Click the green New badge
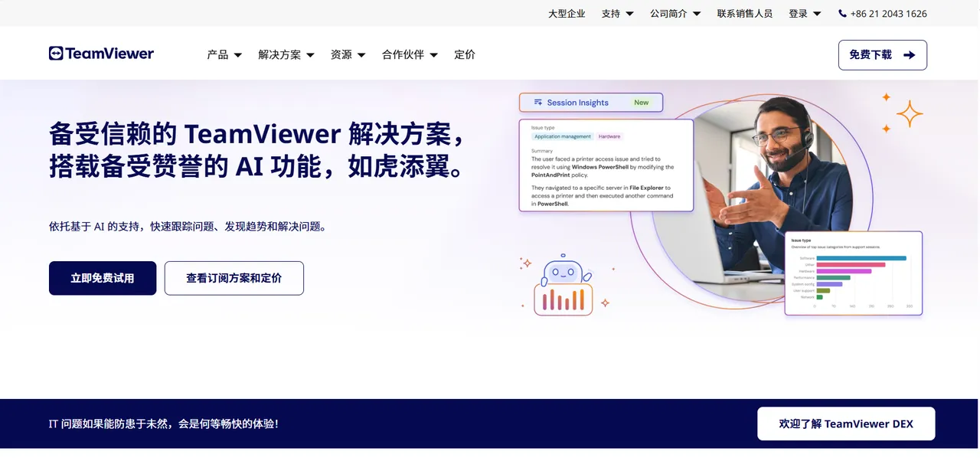 click(642, 103)
